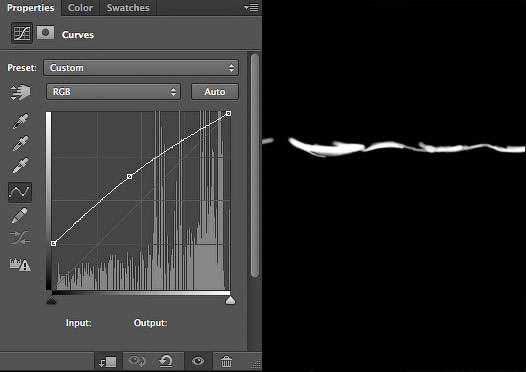Select the top-right curve endpoint
Screen dimensions: 526x372
coord(228,114)
